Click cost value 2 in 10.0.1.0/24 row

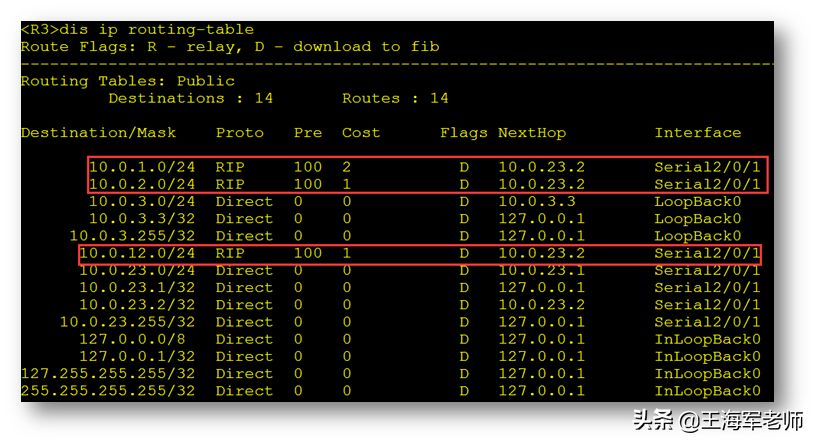pos(347,167)
